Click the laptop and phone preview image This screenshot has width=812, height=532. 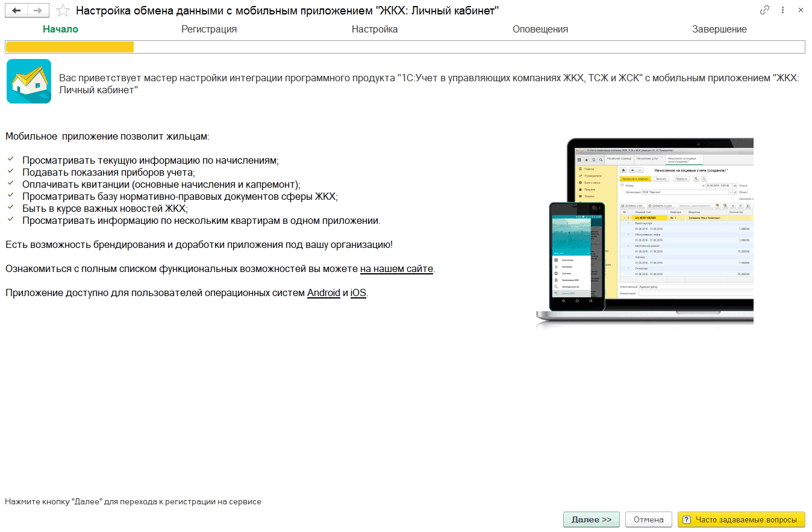[x=645, y=232]
